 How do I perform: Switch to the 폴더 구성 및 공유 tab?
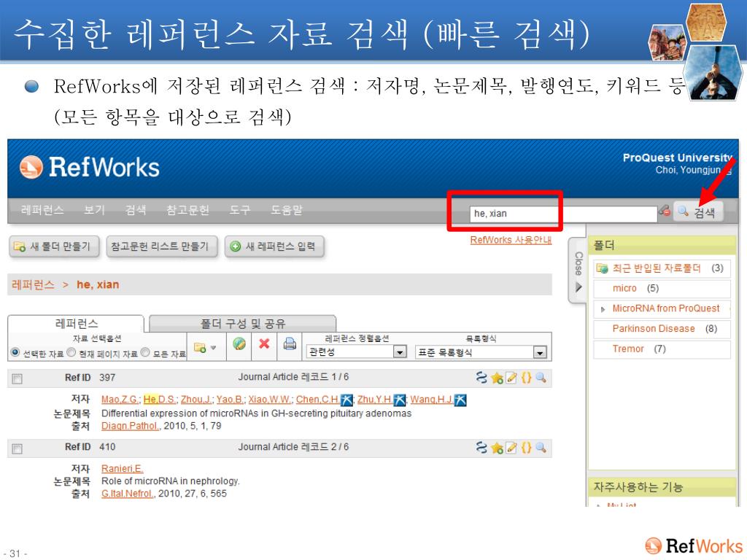point(242,324)
